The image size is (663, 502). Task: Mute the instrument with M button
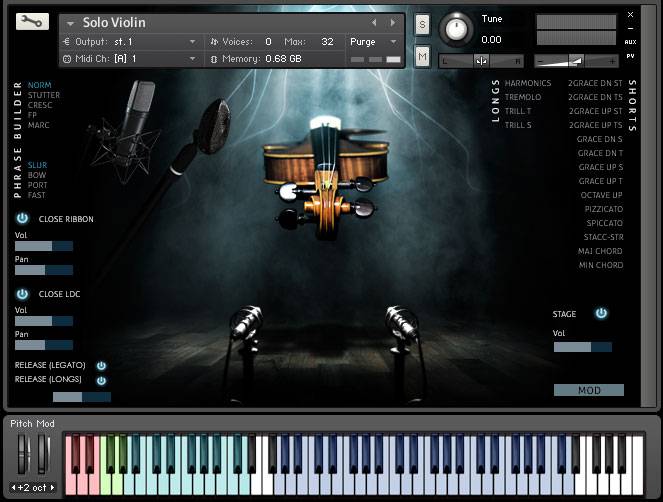(x=422, y=57)
